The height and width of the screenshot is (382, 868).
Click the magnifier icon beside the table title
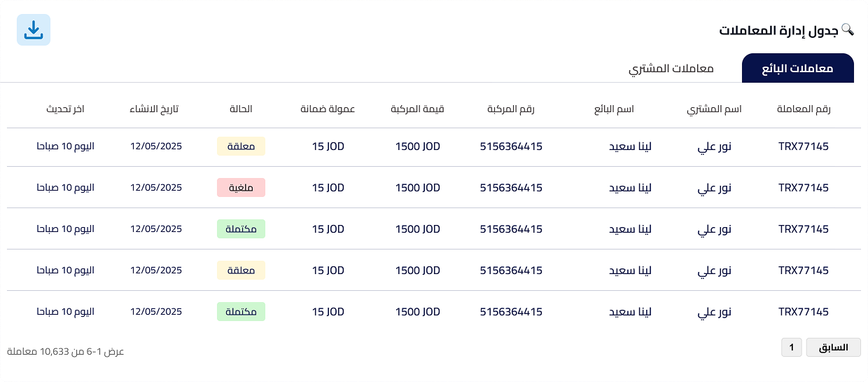coord(848,29)
